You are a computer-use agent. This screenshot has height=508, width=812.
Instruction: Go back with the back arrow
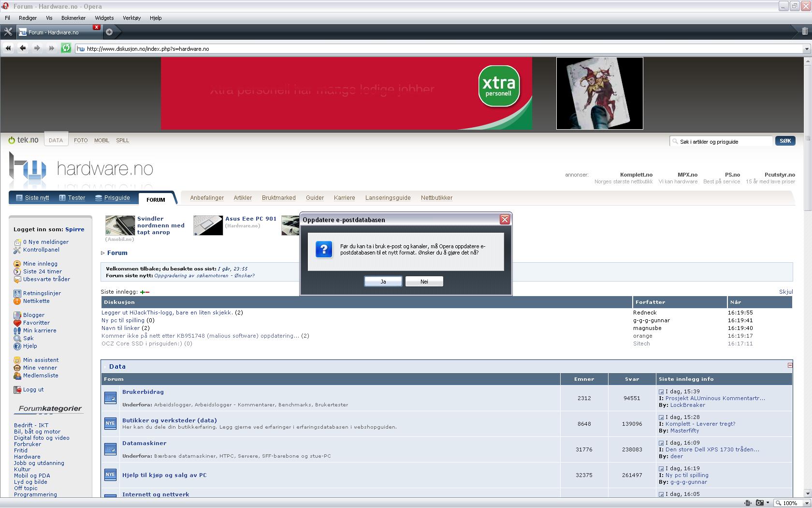coord(23,48)
